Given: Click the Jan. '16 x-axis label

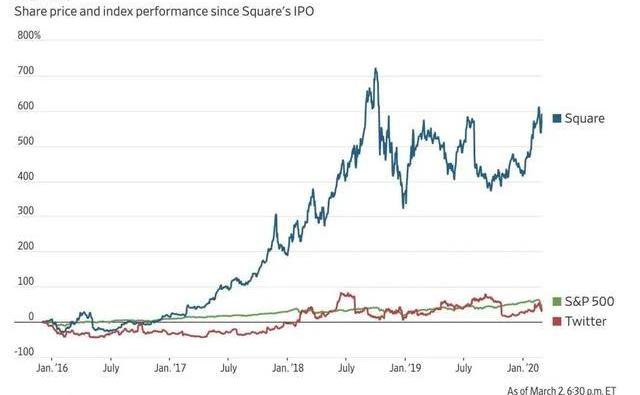Looking at the screenshot, I should point(52,368).
